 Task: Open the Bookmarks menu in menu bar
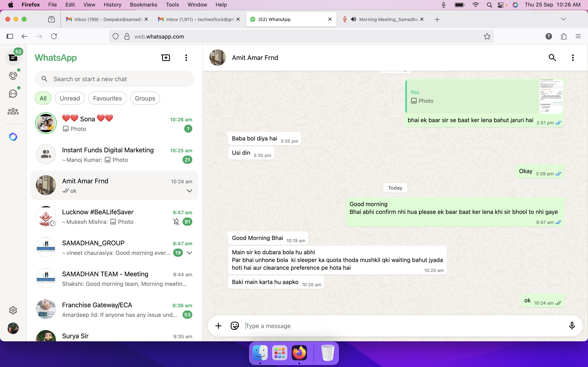[143, 5]
